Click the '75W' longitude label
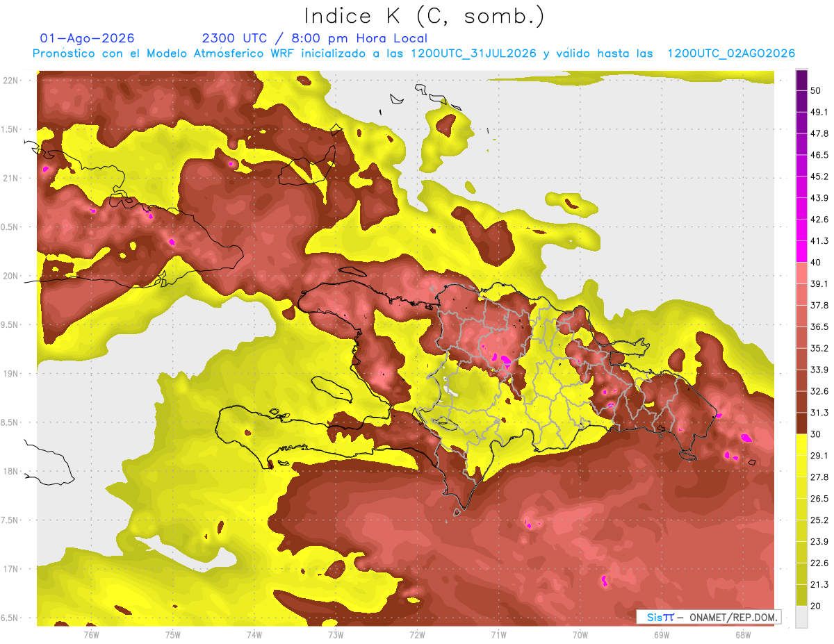 point(173,635)
